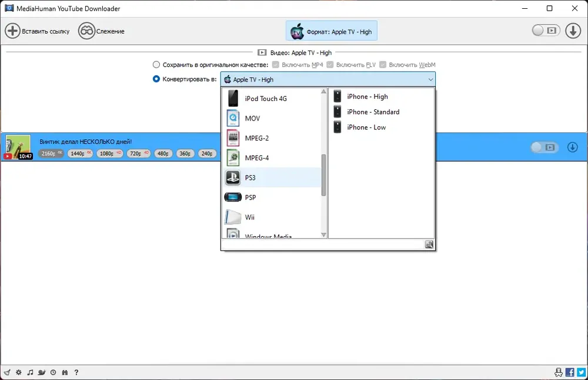Click the phone icon beside iPhone - Low

338,127
